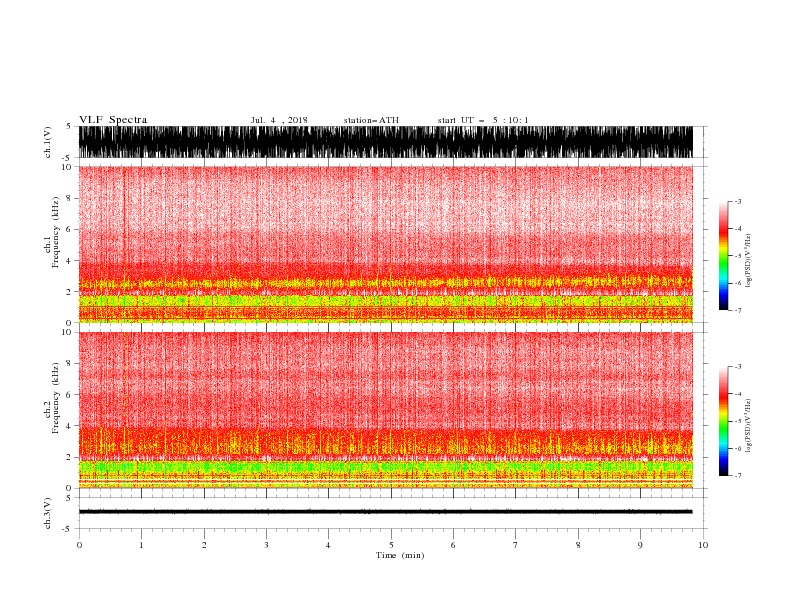This screenshot has width=792, height=612.
Task: Click the ch.1 color bar "log(PSD)(V²/Hz)" label
Action: [748, 261]
